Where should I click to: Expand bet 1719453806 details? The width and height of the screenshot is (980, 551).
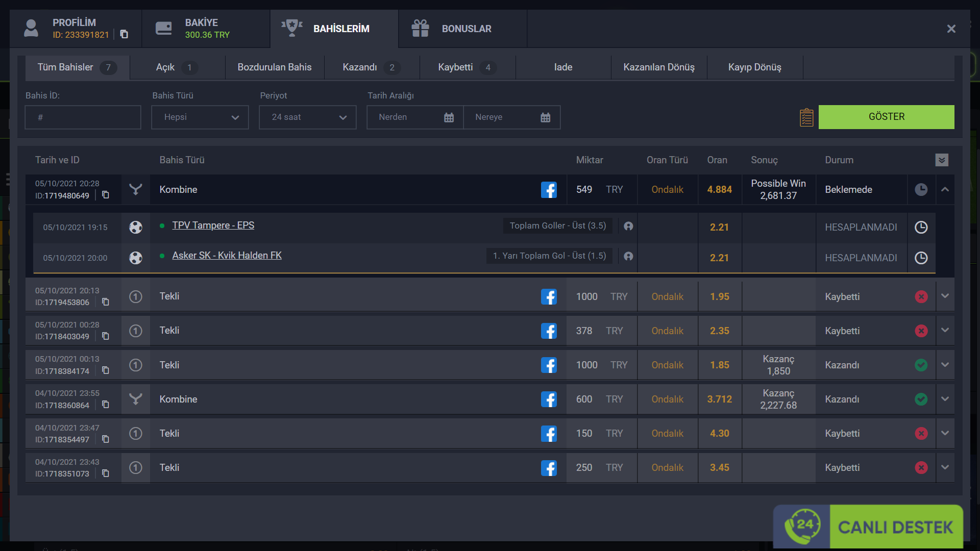(945, 296)
